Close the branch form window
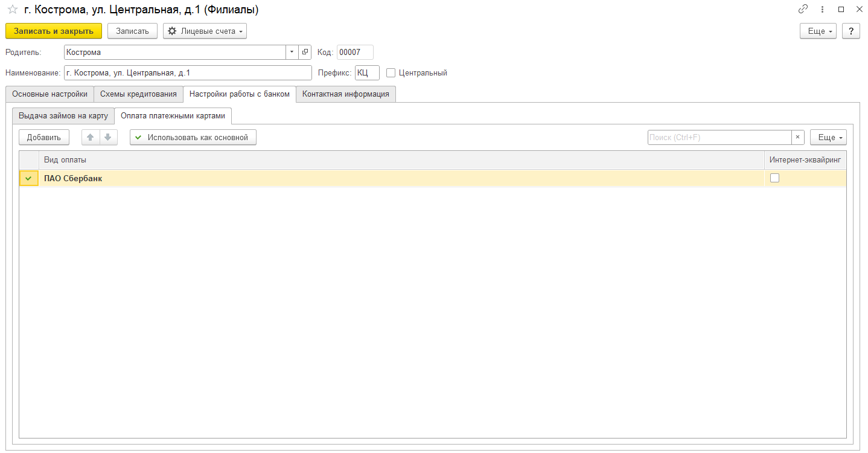The image size is (868, 453). (x=859, y=9)
